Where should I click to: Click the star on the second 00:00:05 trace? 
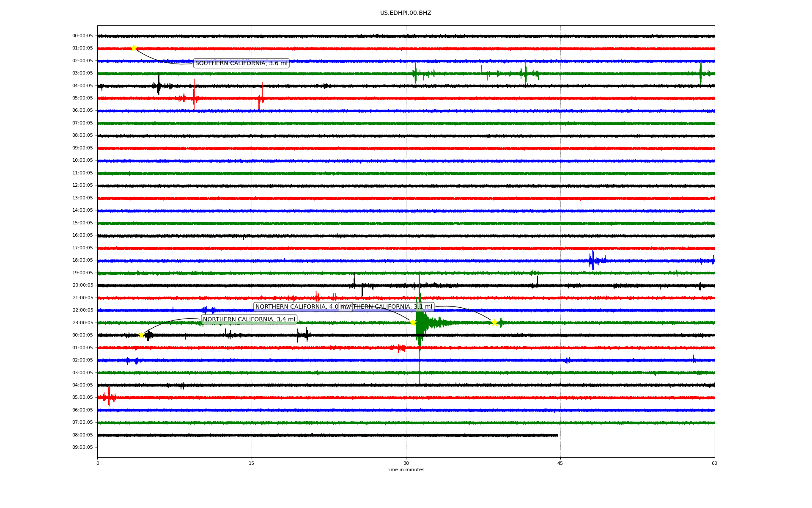pos(141,335)
